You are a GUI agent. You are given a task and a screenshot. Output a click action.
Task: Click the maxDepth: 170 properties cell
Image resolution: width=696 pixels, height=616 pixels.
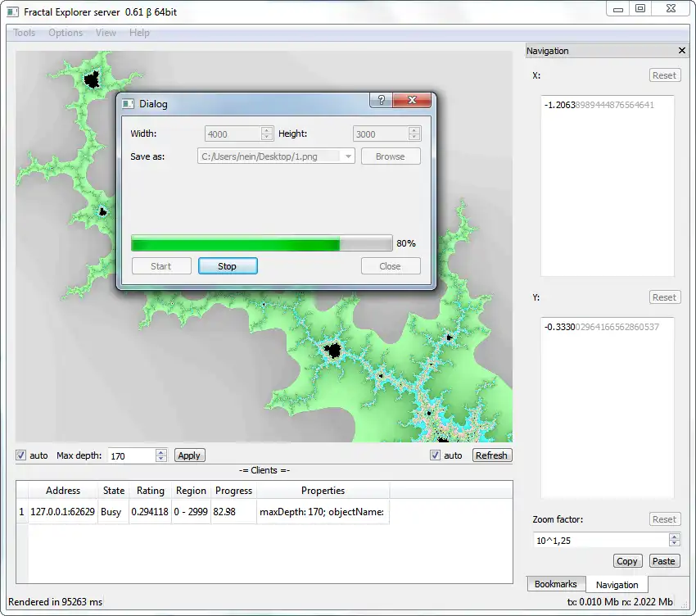323,512
